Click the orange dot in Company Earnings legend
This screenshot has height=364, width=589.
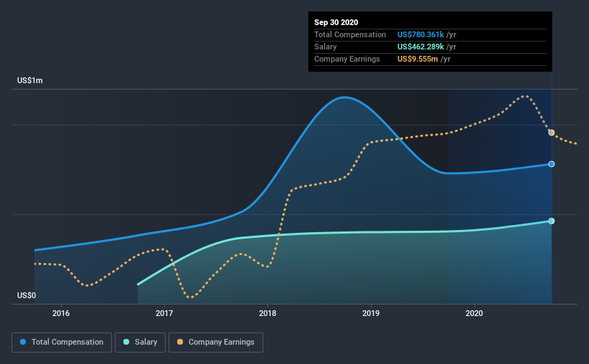[180, 342]
